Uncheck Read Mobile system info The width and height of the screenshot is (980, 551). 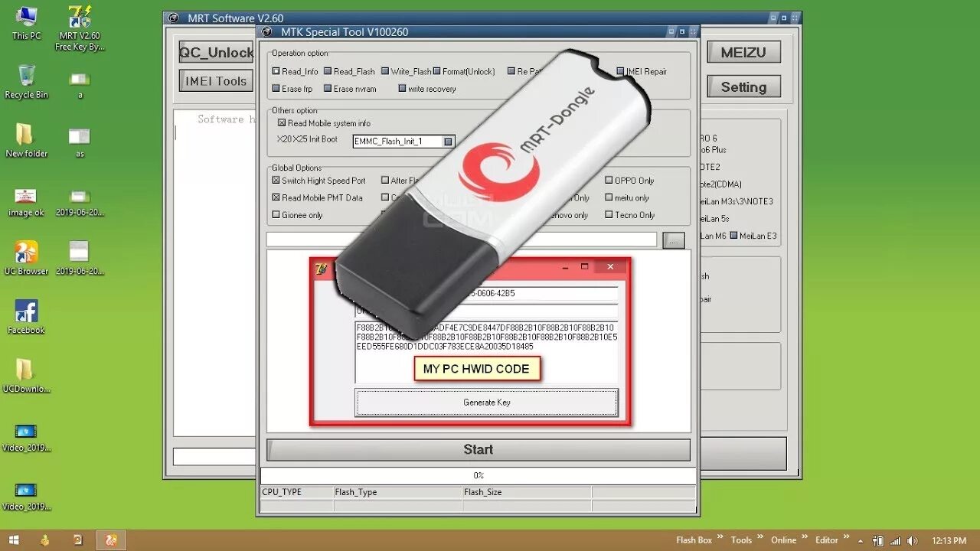282,122
